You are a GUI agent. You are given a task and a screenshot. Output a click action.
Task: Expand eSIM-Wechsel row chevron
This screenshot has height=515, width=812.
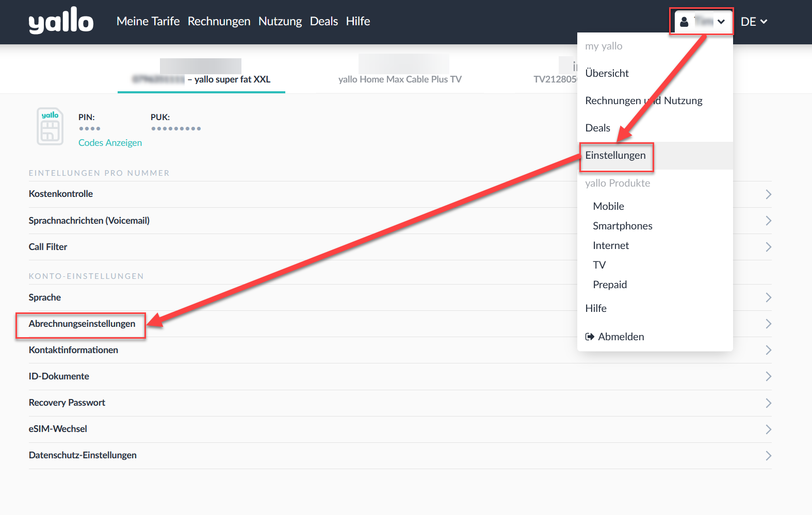pyautogui.click(x=768, y=429)
